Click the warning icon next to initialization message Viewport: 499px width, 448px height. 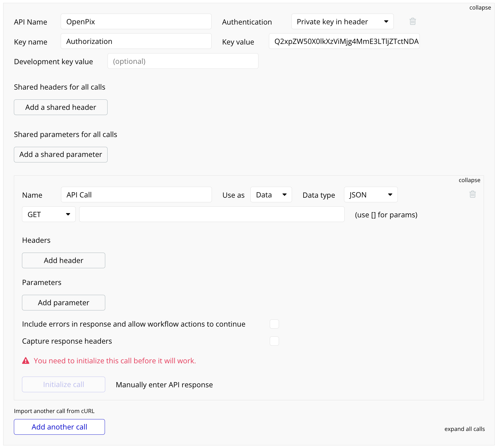tap(26, 360)
